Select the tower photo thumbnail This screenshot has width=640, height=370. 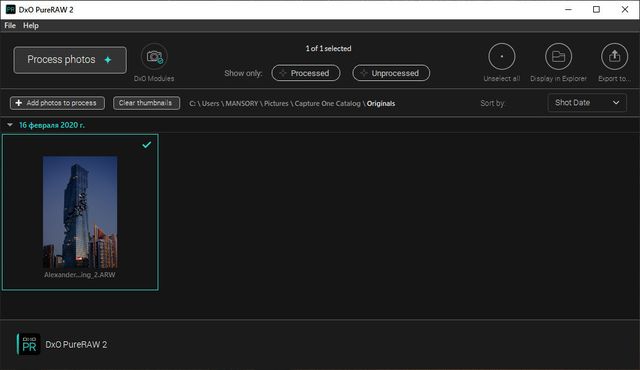click(80, 212)
